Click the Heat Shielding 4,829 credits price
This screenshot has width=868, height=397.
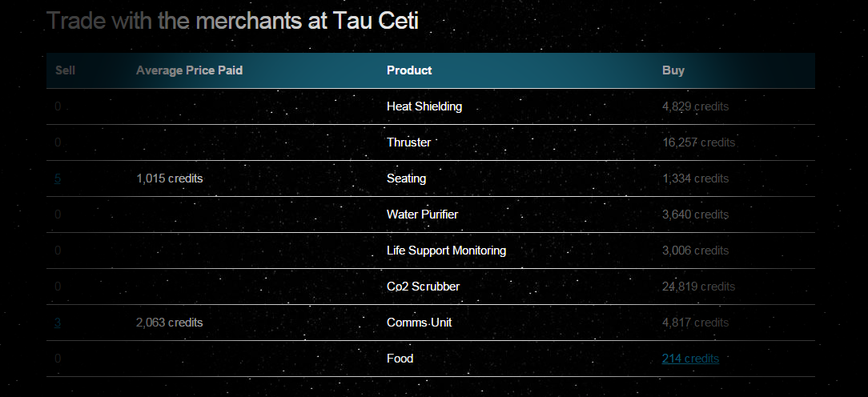tap(695, 106)
